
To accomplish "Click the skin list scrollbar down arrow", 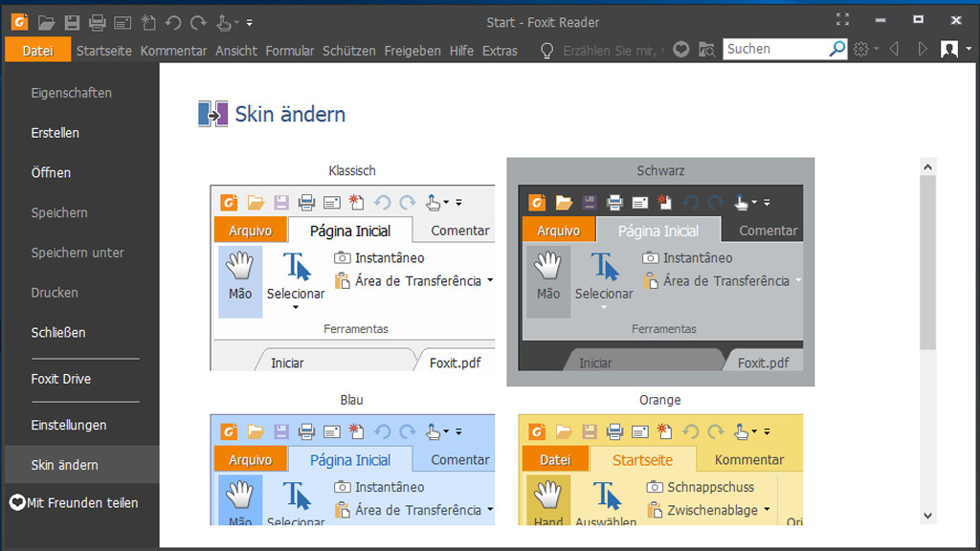I will tap(927, 516).
